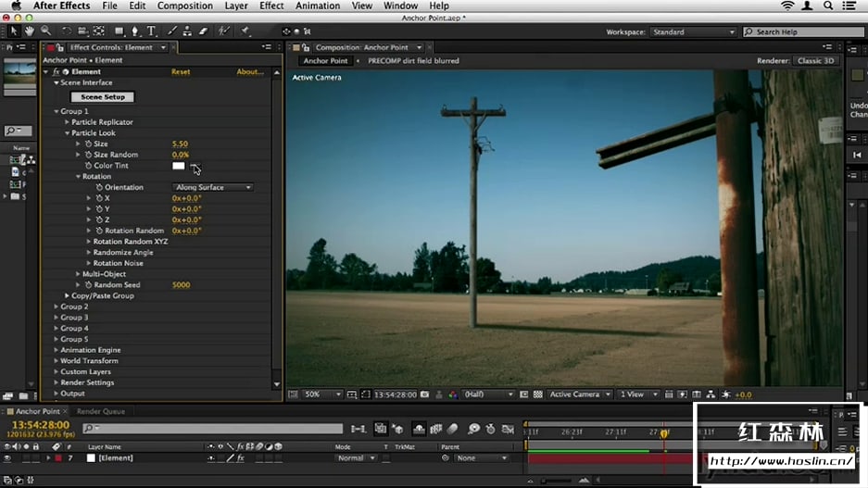Viewport: 868px width, 488px height.
Task: Select the Selection arrow tool
Action: [x=14, y=31]
